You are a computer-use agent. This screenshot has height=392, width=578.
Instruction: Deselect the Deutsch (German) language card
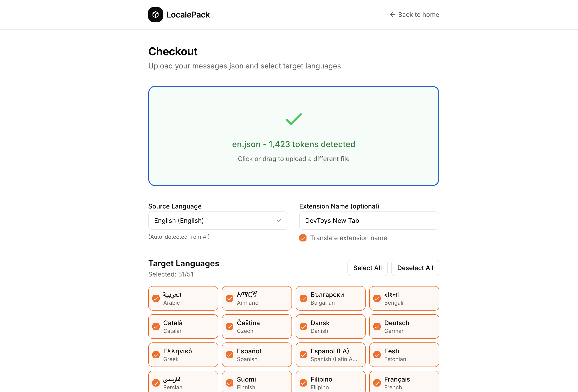pos(404,327)
